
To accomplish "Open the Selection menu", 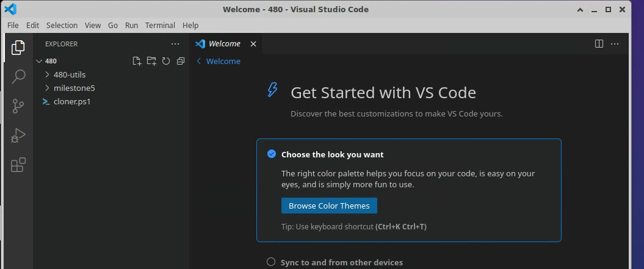I will click(62, 25).
